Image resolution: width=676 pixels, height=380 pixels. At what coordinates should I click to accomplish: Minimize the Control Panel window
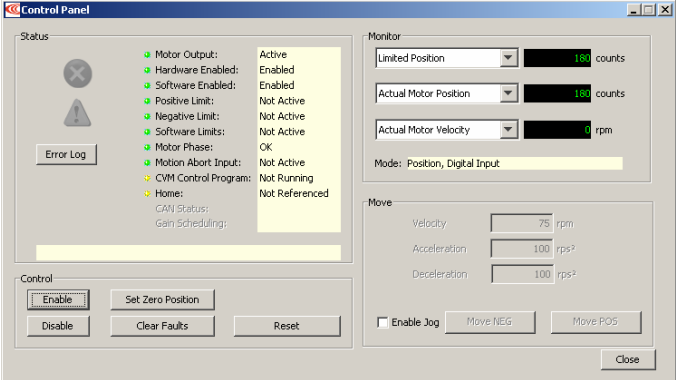pos(633,9)
